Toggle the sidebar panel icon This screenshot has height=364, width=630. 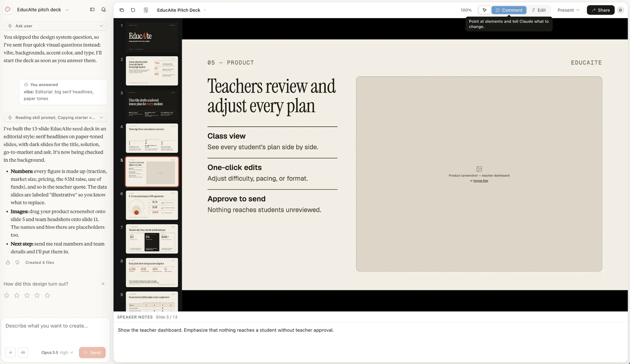92,9
